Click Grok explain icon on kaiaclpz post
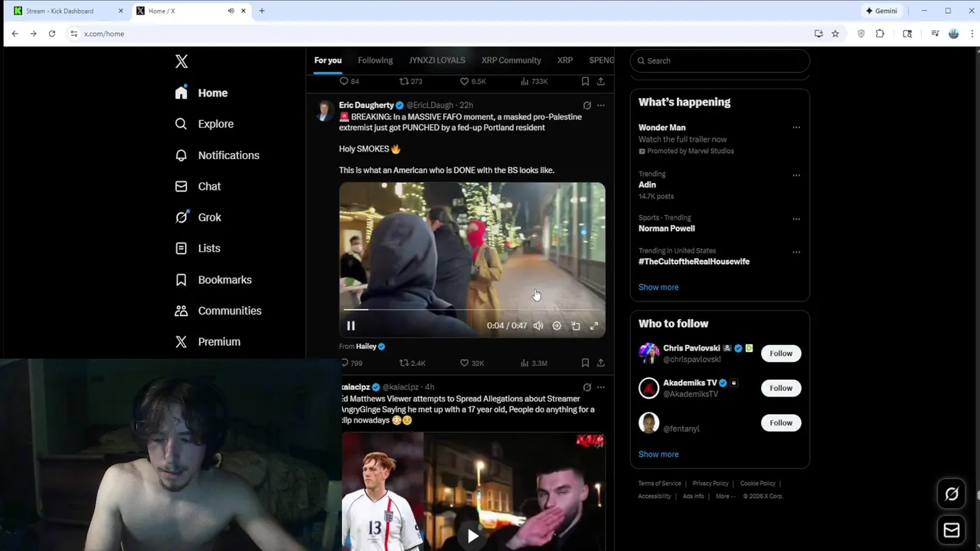The height and width of the screenshot is (551, 980). pyautogui.click(x=586, y=387)
